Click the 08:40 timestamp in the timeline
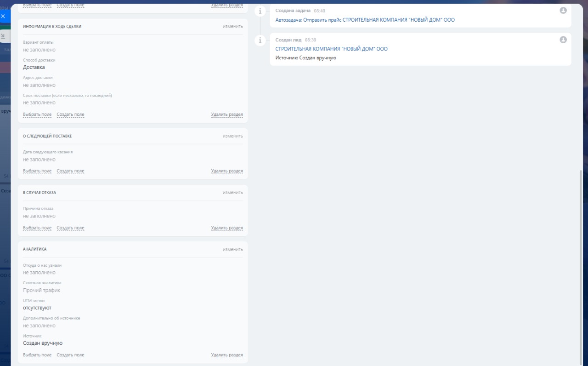The height and width of the screenshot is (366, 588). coord(320,11)
